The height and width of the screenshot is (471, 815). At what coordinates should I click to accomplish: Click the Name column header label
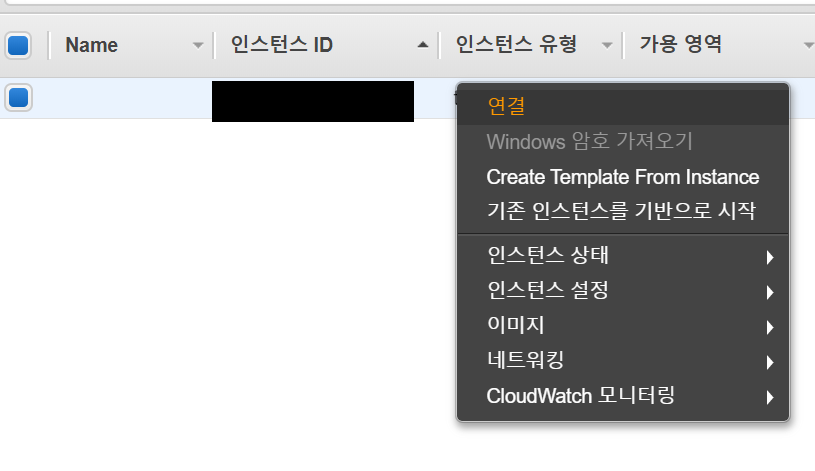tap(91, 45)
